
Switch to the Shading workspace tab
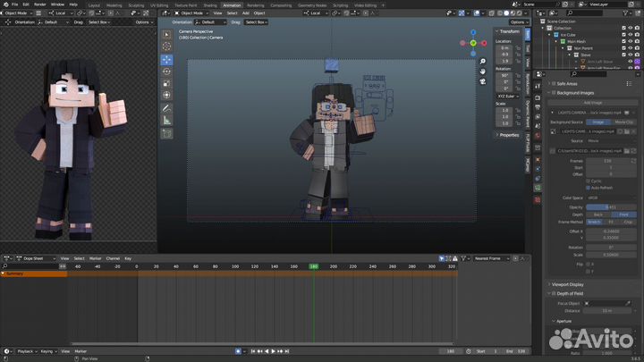pos(210,5)
